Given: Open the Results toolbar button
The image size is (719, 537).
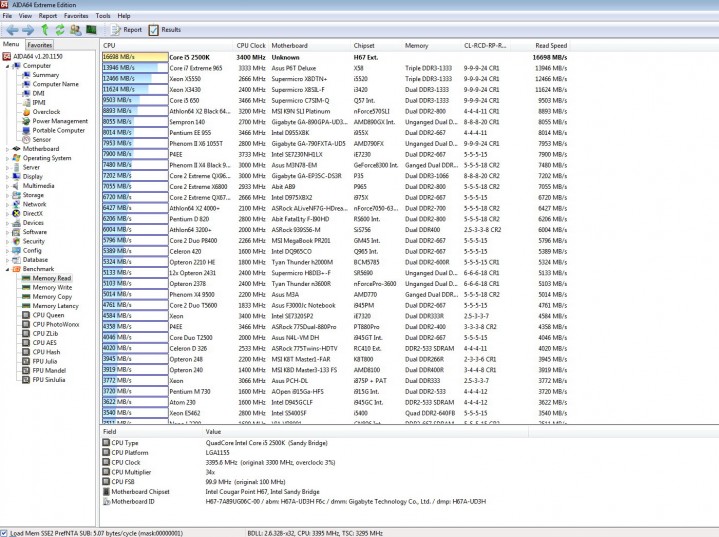Looking at the screenshot, I should [165, 30].
